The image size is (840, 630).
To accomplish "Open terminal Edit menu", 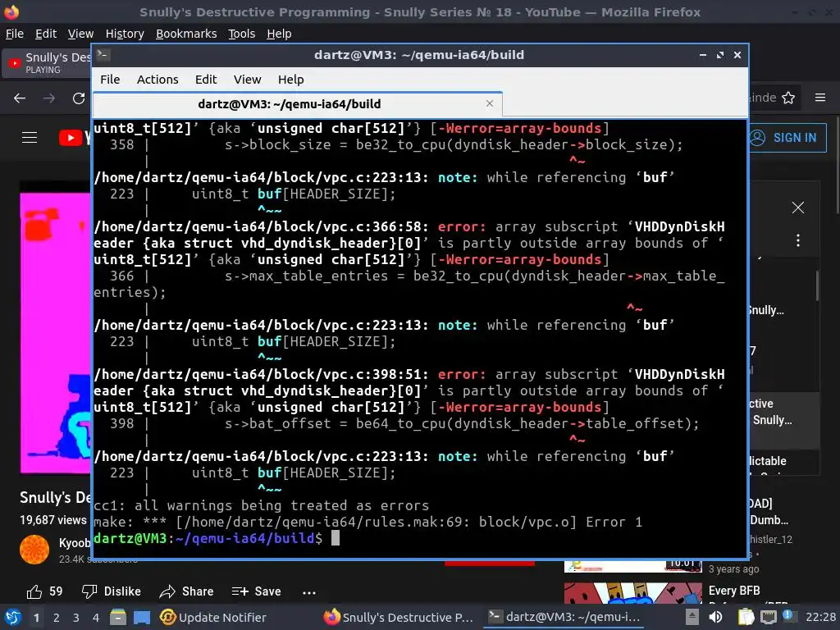I will point(206,80).
